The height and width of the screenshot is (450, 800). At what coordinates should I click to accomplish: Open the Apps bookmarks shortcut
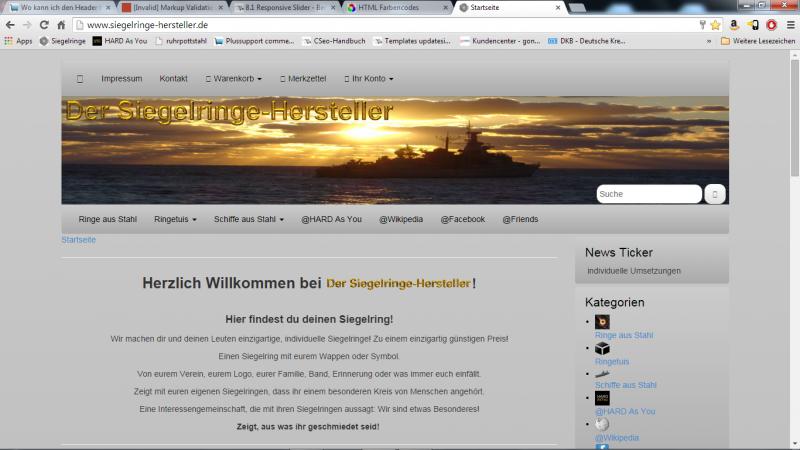click(x=18, y=41)
